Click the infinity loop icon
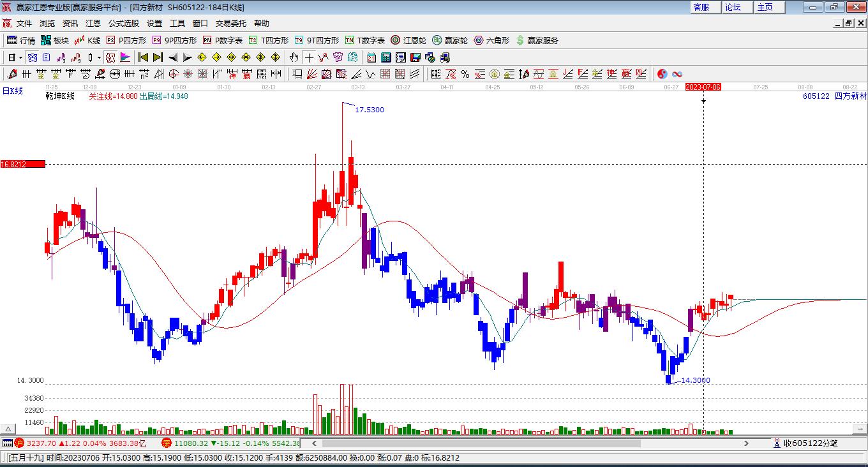The image size is (868, 467). [x=677, y=74]
